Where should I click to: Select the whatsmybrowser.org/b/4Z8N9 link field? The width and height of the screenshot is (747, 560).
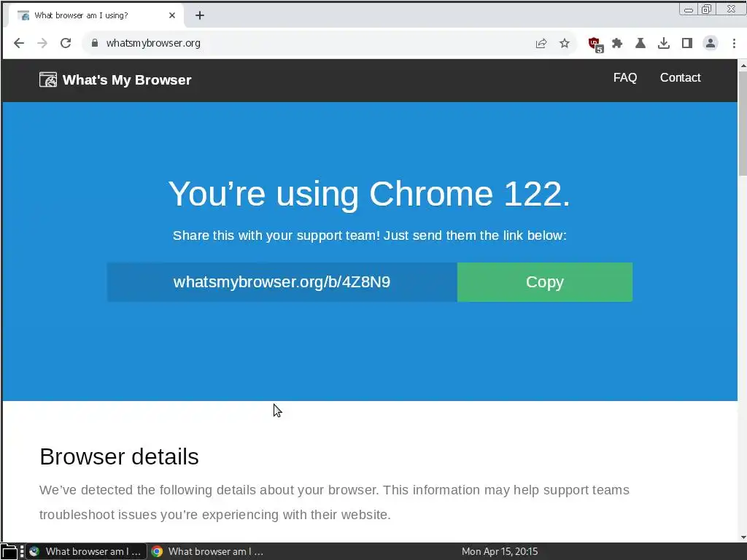pos(282,282)
